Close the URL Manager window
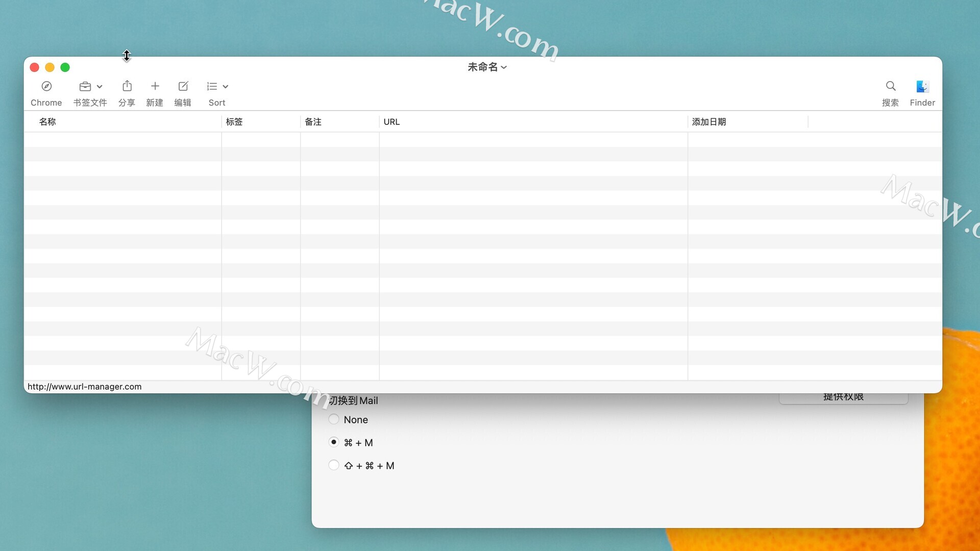Image resolution: width=980 pixels, height=551 pixels. [x=35, y=67]
